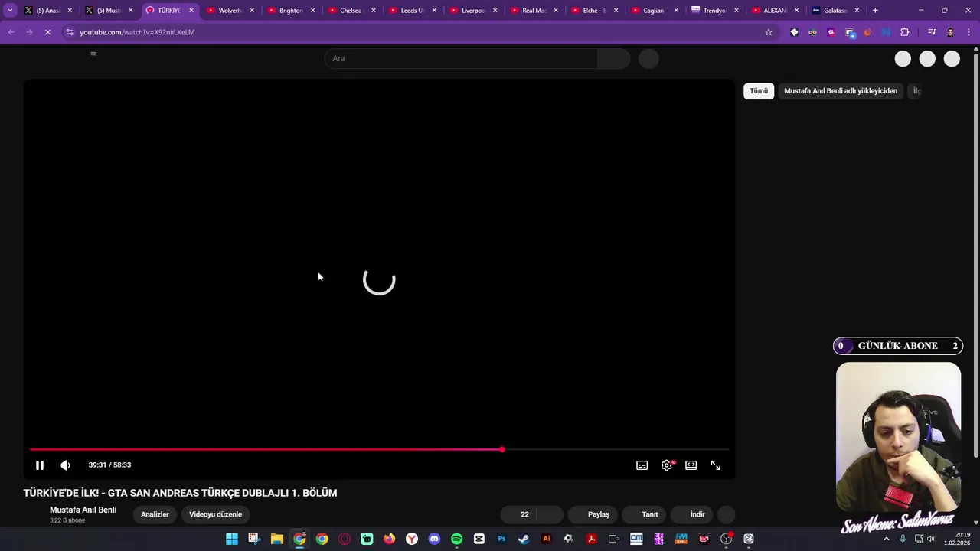Show hidden system tray icons chevron
This screenshot has height=551, width=980.
click(887, 539)
